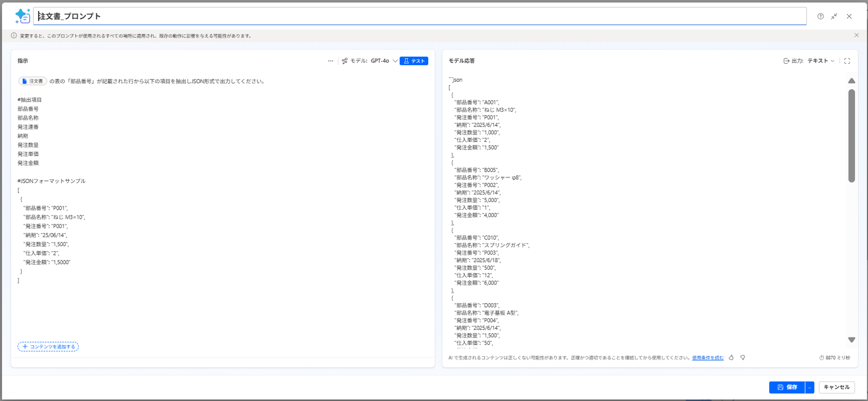Click the response scrollbar up arrow
868x401 pixels.
[x=852, y=81]
